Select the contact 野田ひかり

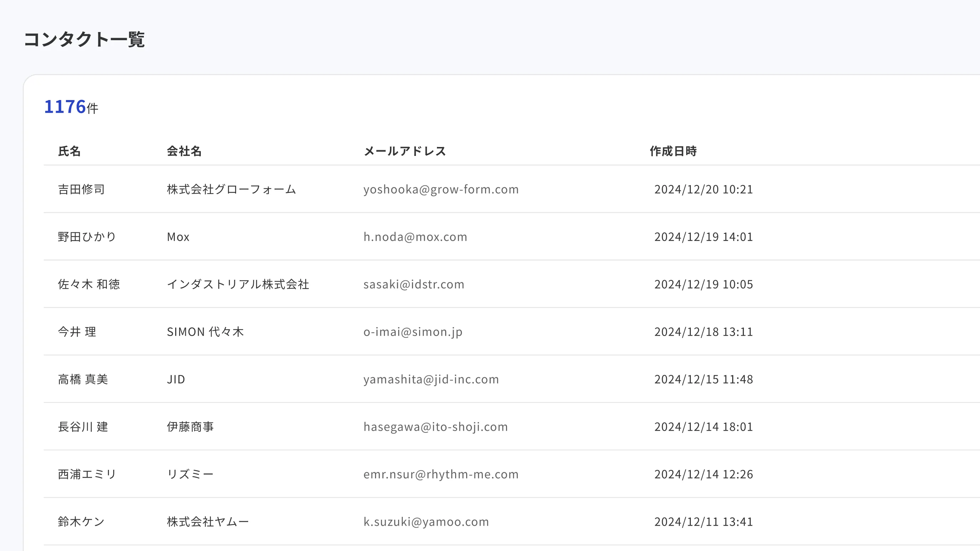click(x=87, y=236)
